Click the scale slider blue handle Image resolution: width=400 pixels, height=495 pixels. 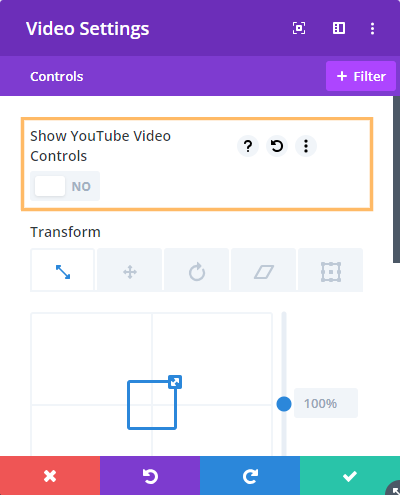click(284, 404)
